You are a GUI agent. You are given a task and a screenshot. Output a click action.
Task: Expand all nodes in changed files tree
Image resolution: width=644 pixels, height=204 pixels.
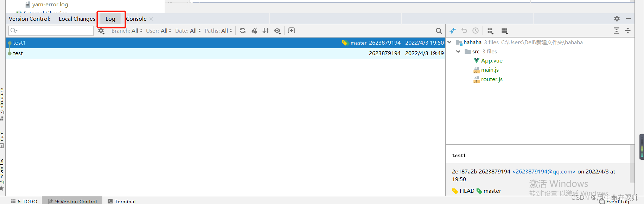(x=617, y=31)
